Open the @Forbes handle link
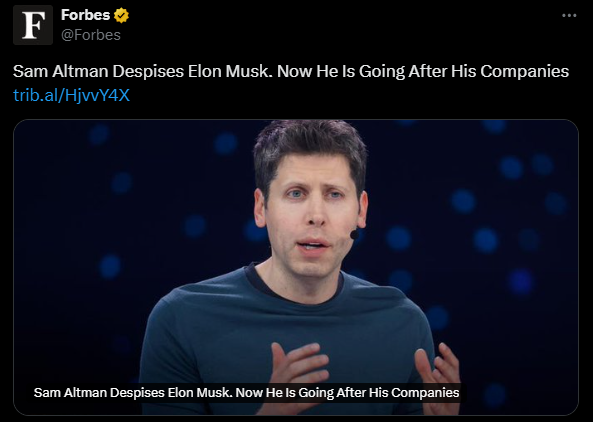This screenshot has height=422, width=593. point(91,35)
